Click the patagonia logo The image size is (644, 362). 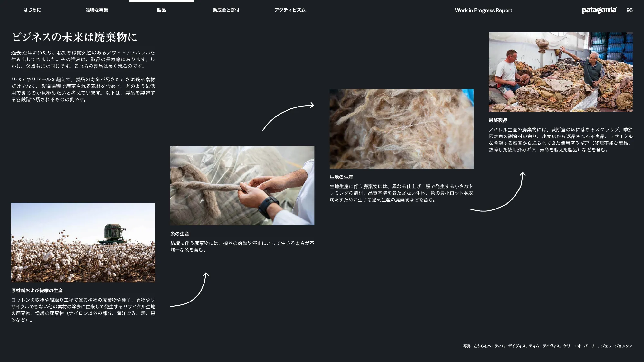599,10
